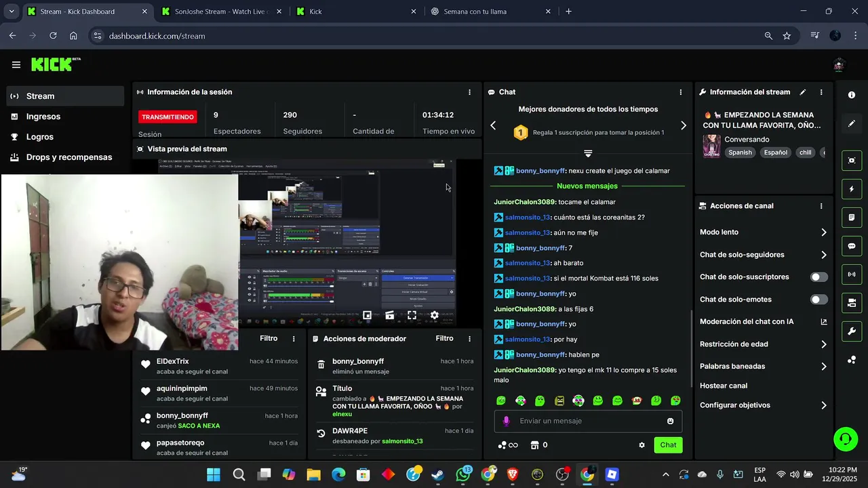Open the hamburger navigation menu
Screen dimensions: 868x488
[x=16, y=65]
